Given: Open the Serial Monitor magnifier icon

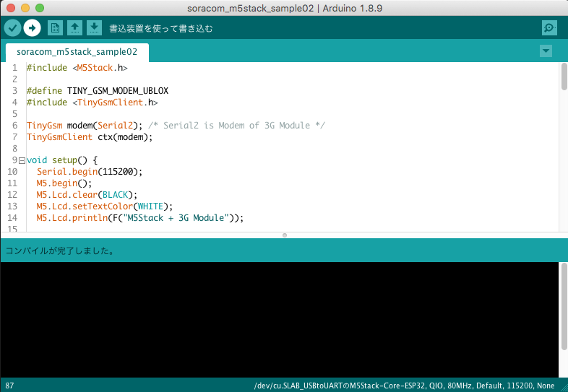Looking at the screenshot, I should pyautogui.click(x=549, y=28).
